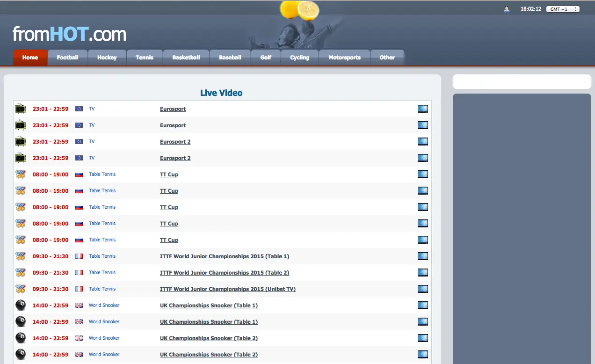Click the 09:30 - 21:30 time in ITTF (Table 2) row

pyautogui.click(x=51, y=273)
